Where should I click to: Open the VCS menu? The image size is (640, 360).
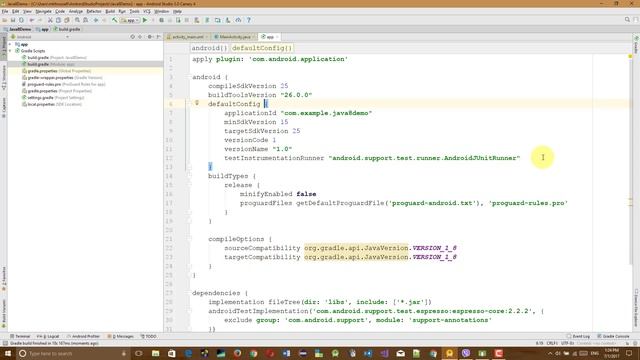pos(147,11)
